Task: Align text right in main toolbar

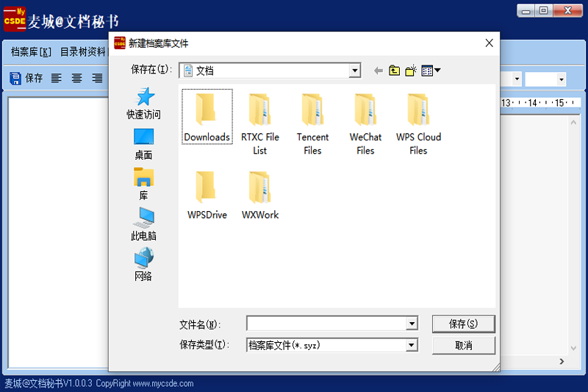Action: 97,78
